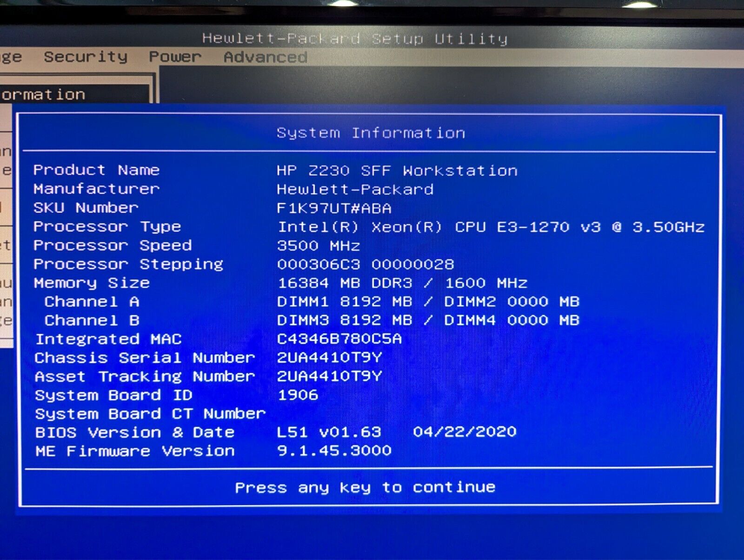Select the asset tracking value 2UA4410T9Y
The image size is (744, 560).
(x=329, y=376)
